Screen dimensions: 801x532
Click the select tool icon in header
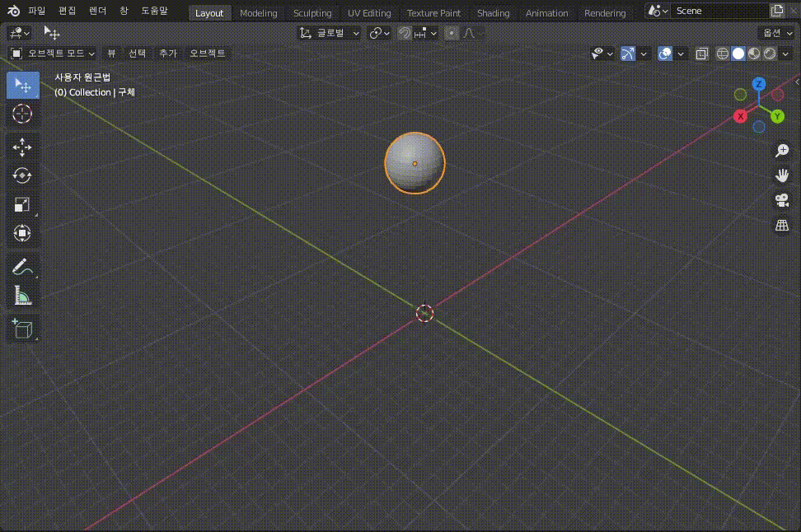point(52,33)
